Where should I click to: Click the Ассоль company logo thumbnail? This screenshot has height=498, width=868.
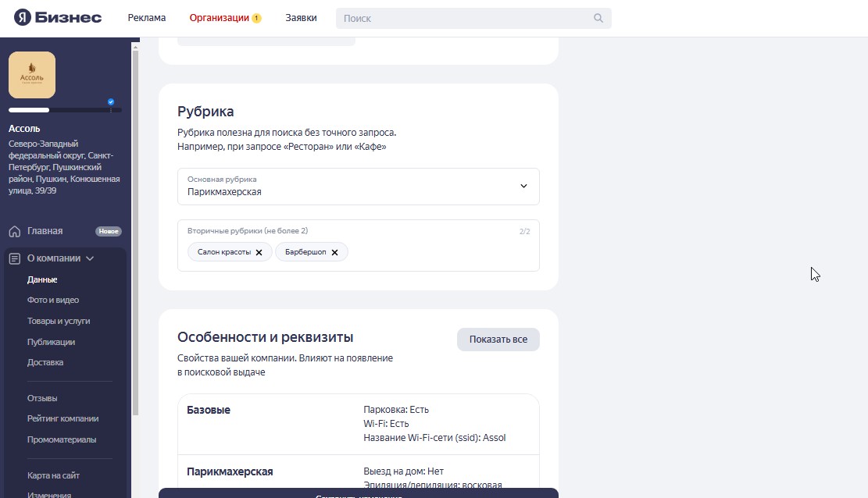click(32, 75)
